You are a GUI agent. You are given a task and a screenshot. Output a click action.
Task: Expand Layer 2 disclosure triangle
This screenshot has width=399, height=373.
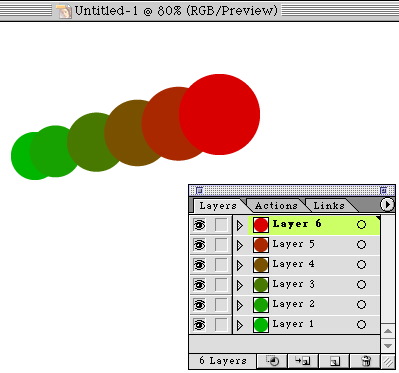pyautogui.click(x=240, y=305)
